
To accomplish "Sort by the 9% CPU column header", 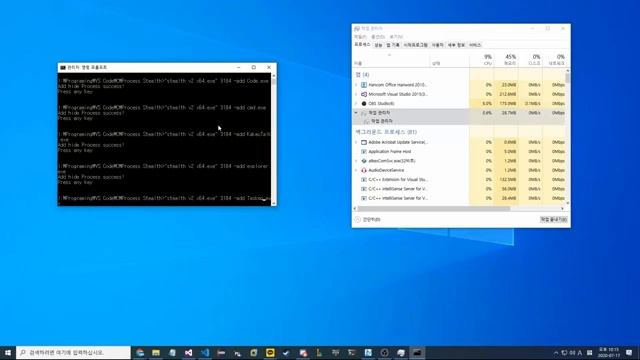I will point(482,60).
